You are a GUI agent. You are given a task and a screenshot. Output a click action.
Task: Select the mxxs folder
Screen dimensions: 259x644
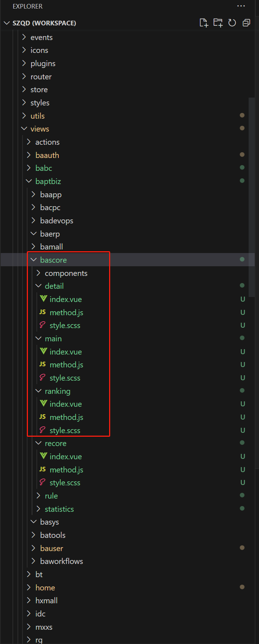tap(44, 627)
